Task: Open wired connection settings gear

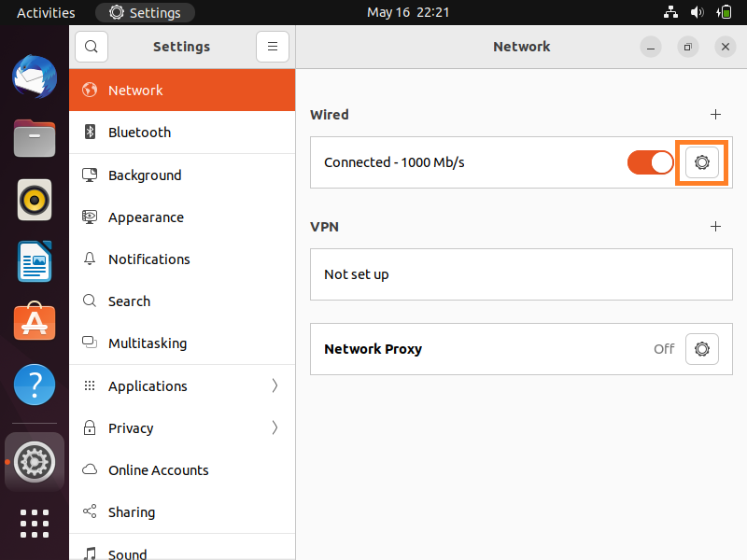Action: pos(702,162)
